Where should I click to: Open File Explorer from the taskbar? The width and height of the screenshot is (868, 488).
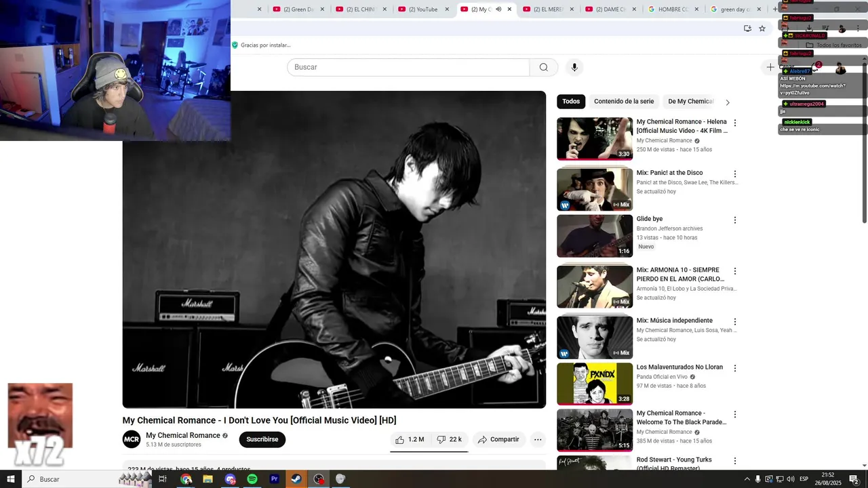point(208,479)
